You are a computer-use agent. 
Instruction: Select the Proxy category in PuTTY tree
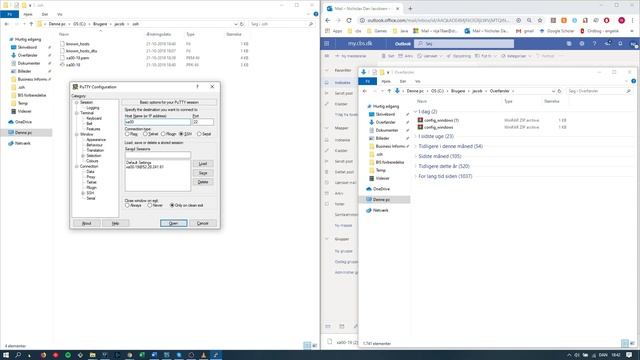(91, 177)
